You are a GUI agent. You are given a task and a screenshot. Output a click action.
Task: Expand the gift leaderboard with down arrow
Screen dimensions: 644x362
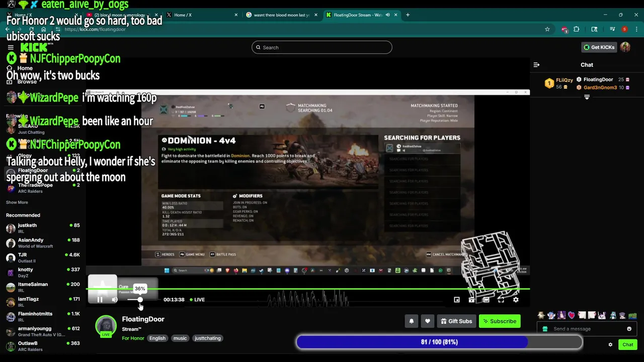[587, 97]
